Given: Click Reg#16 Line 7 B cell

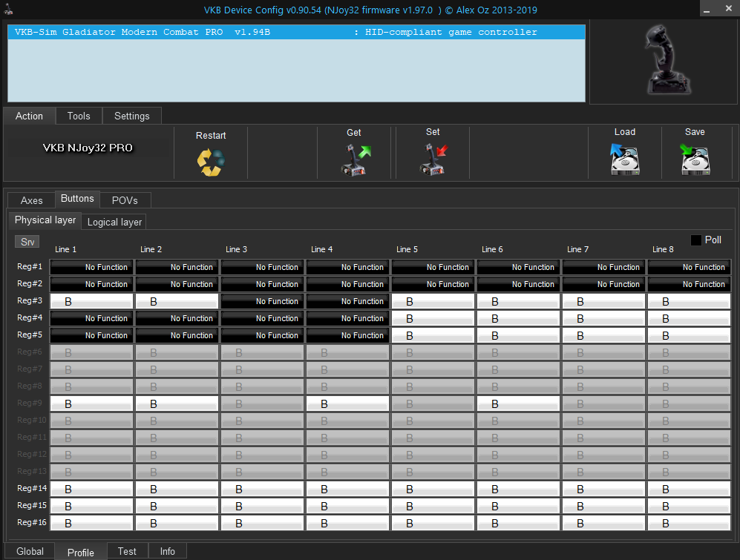Looking at the screenshot, I should click(603, 523).
